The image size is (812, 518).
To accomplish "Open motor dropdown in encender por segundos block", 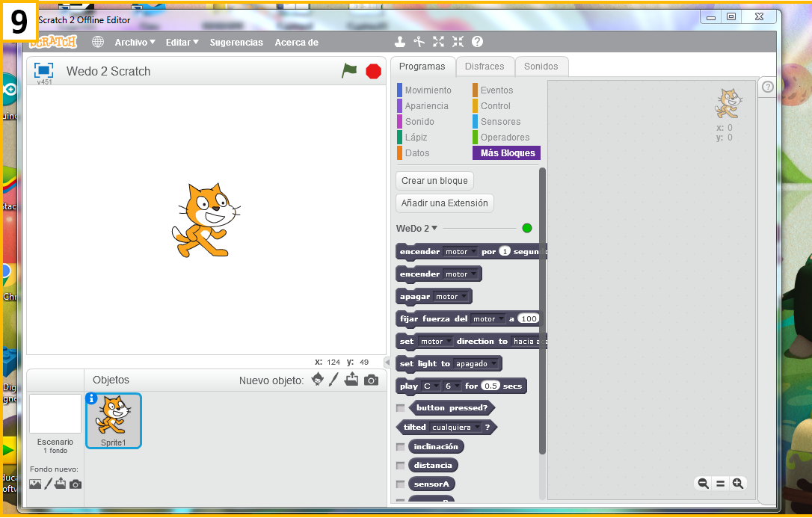I will coord(461,252).
